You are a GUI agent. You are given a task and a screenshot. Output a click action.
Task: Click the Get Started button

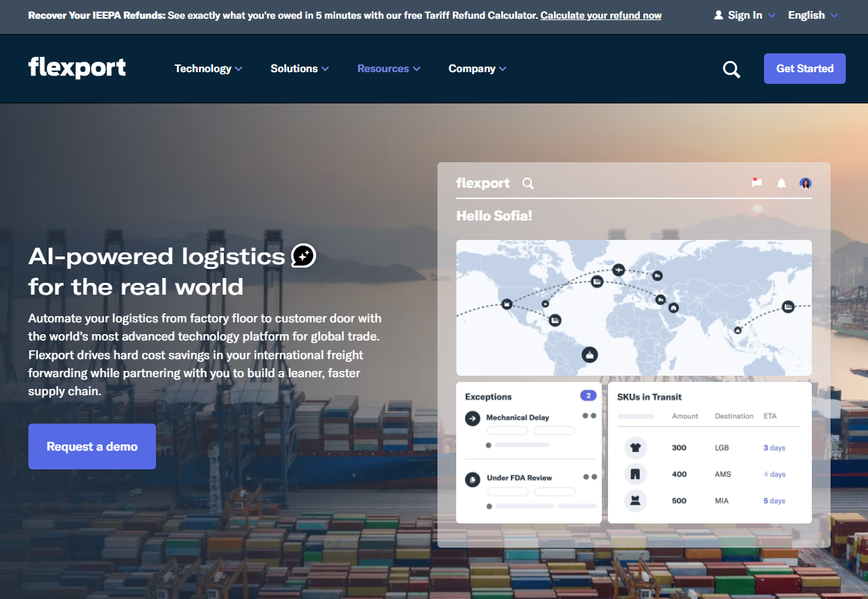805,69
